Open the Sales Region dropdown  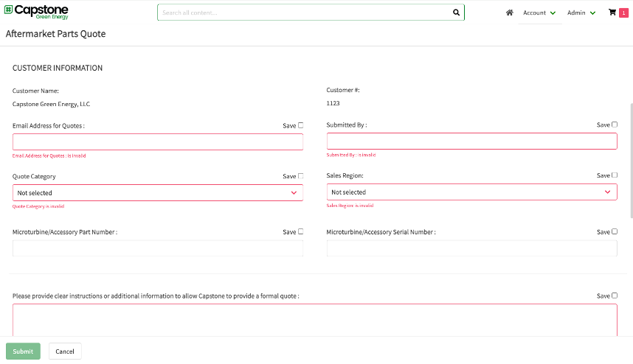coord(472,192)
